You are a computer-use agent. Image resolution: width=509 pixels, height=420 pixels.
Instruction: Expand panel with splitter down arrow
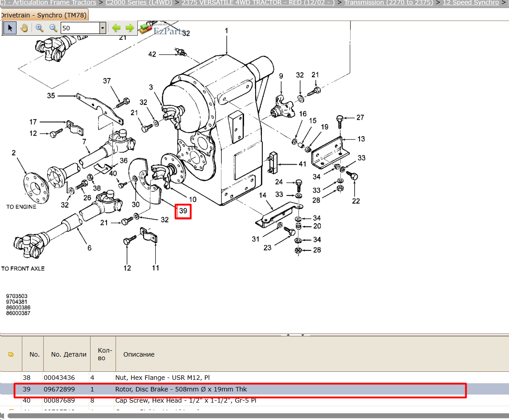302,335
